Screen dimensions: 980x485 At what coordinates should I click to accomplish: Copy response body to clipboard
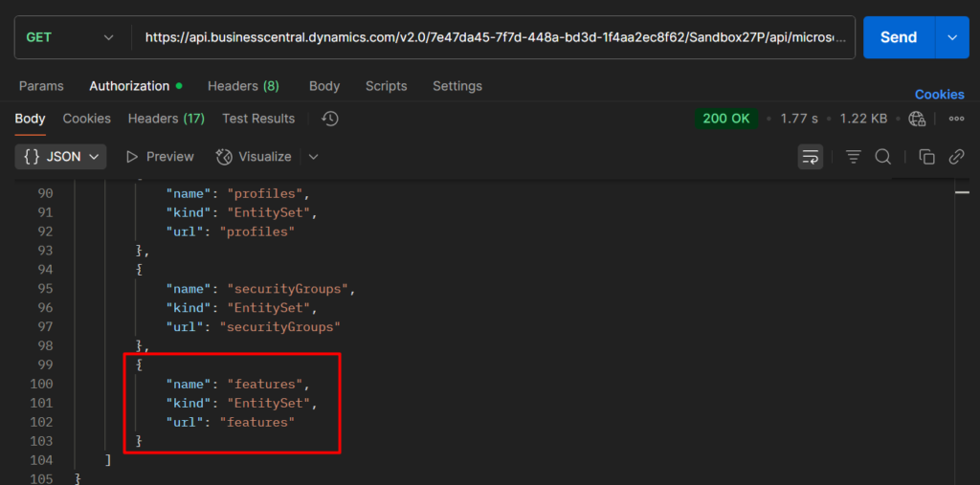coord(926,157)
